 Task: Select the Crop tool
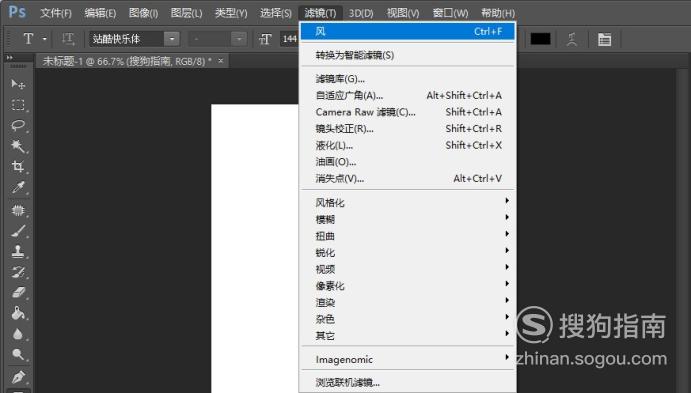[x=18, y=167]
